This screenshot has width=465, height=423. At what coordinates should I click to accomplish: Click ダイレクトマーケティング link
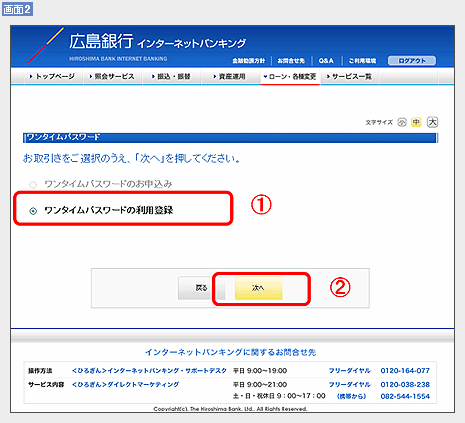pyautogui.click(x=125, y=384)
